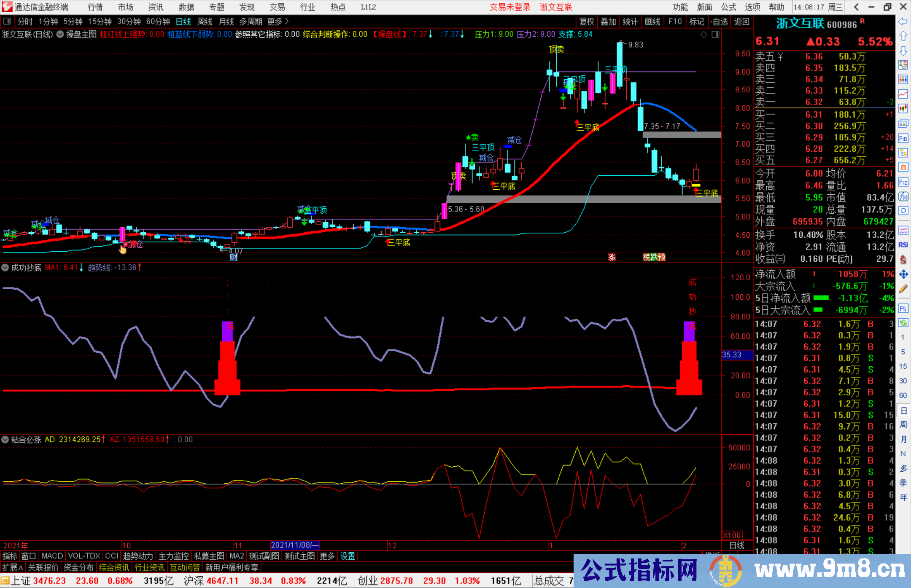Open the 行情 menu
The image size is (911, 588).
tap(95, 7)
